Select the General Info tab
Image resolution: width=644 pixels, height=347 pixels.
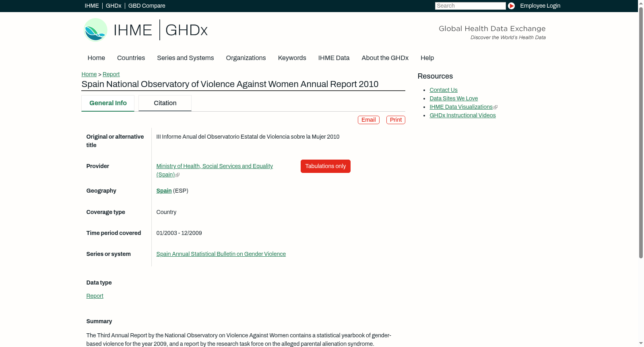[108, 103]
